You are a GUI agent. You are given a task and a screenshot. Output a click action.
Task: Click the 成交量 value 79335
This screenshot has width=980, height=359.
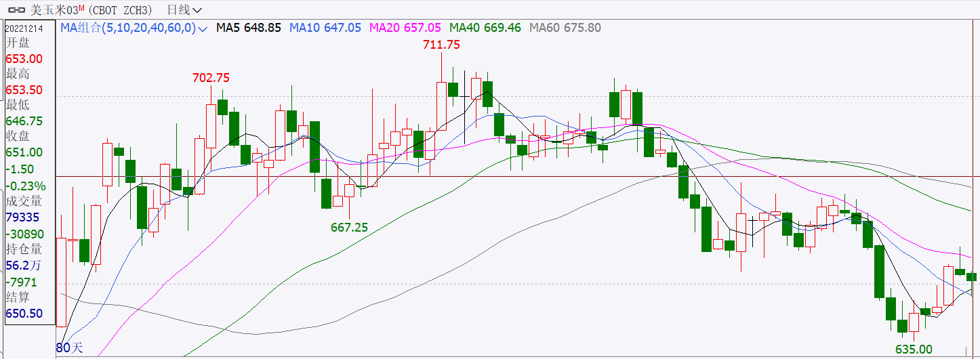[22, 217]
